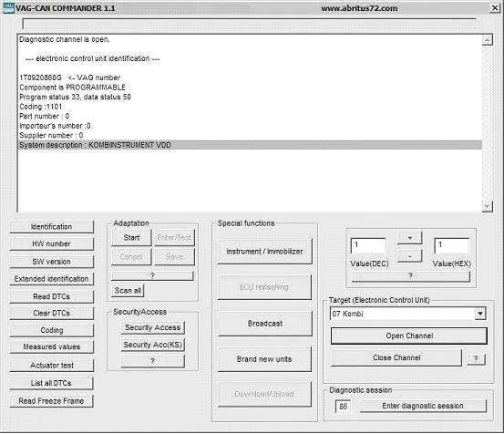Click the help button next to Close Channel
Screen dimensions: 504x434
coord(476,358)
